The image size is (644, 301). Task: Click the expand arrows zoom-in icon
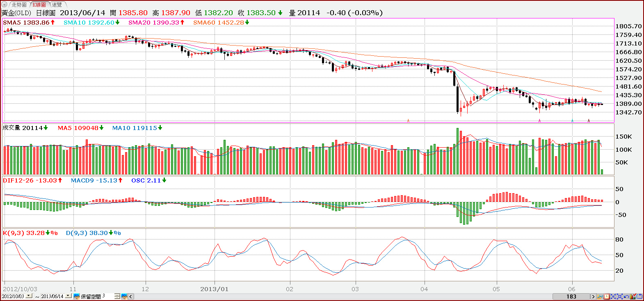coord(620,296)
